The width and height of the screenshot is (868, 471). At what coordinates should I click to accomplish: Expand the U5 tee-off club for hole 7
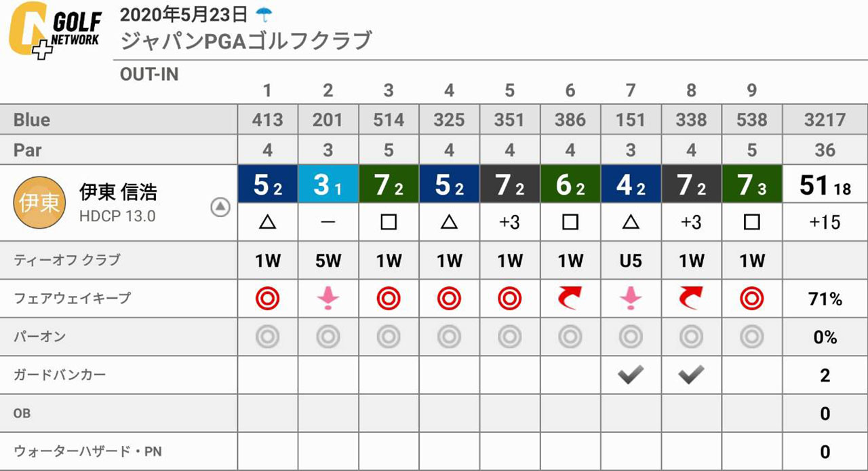tap(631, 261)
